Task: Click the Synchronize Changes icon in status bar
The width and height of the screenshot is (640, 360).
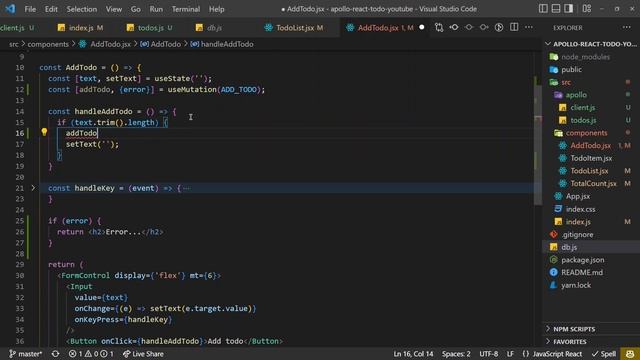Action: tap(55, 354)
